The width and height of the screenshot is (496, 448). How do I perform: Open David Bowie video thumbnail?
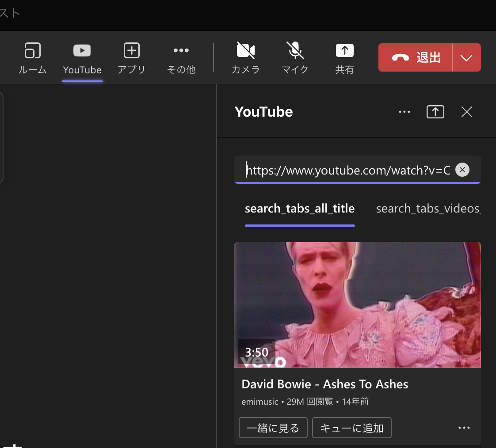[358, 305]
